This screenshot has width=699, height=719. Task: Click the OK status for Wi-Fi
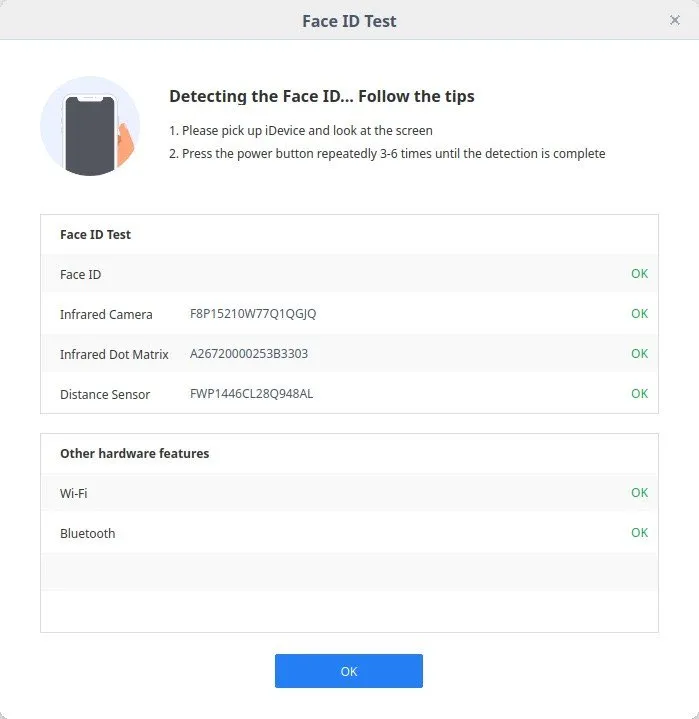(x=639, y=492)
